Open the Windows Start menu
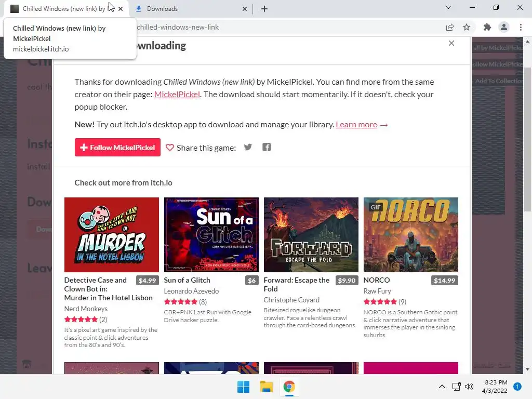The height and width of the screenshot is (399, 532). click(x=243, y=387)
